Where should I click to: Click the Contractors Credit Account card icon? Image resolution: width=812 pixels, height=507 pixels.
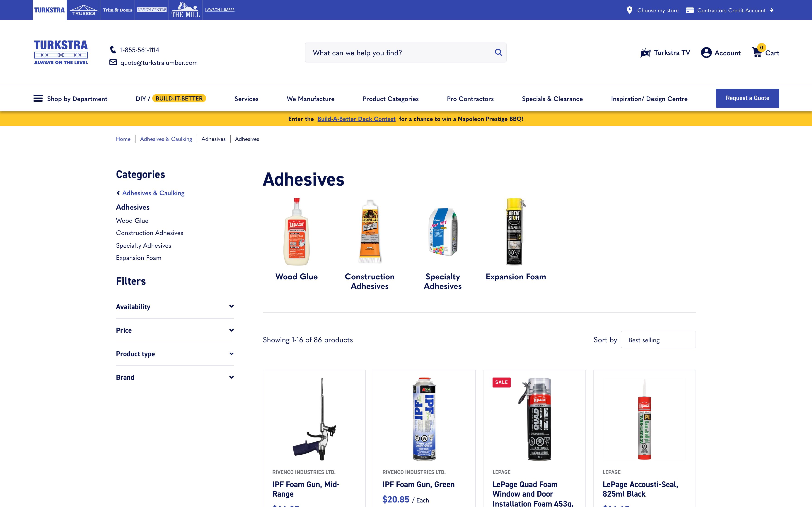(690, 10)
